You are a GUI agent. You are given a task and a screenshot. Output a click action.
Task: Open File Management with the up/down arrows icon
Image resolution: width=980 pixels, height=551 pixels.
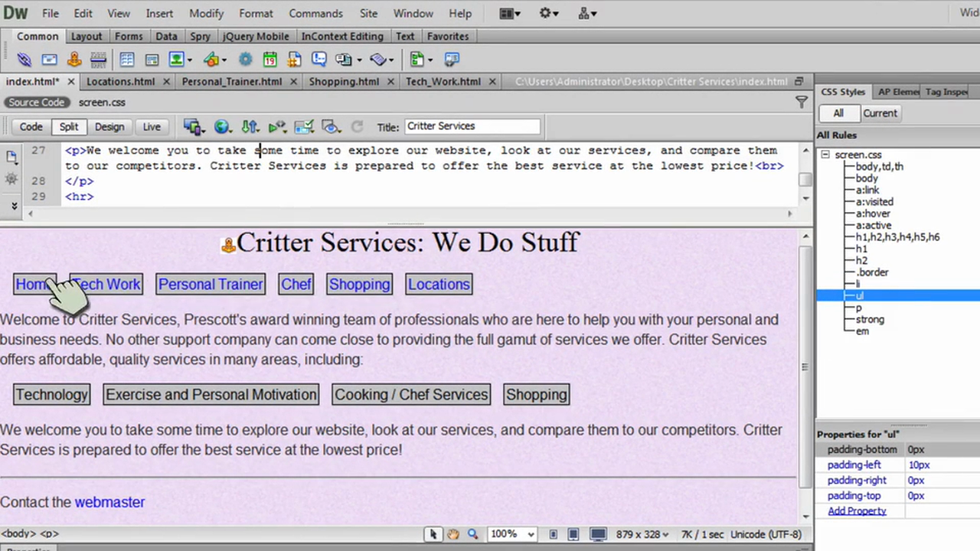tap(250, 126)
